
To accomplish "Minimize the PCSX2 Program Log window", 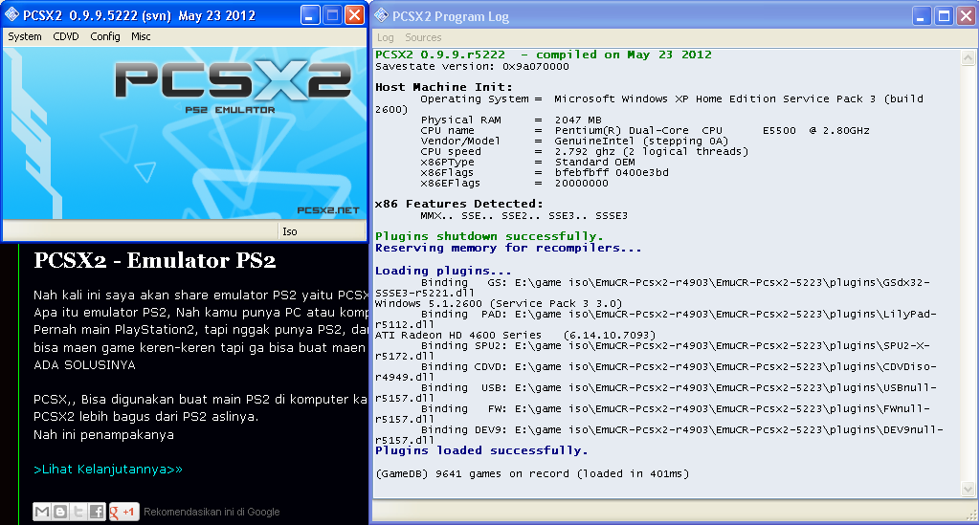I will point(922,16).
